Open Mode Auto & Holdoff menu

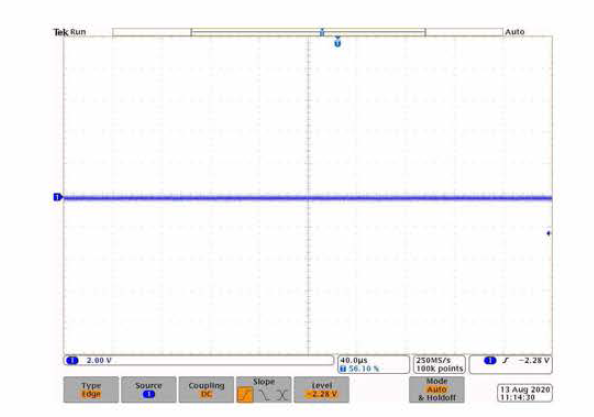[x=437, y=390]
